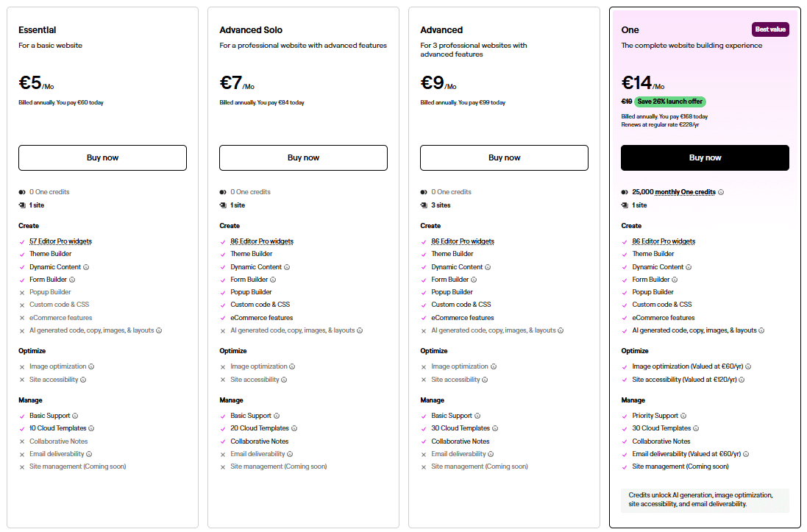Image resolution: width=807 pixels, height=532 pixels.
Task: Click the Save 26% launch offer badge
Action: [x=669, y=102]
